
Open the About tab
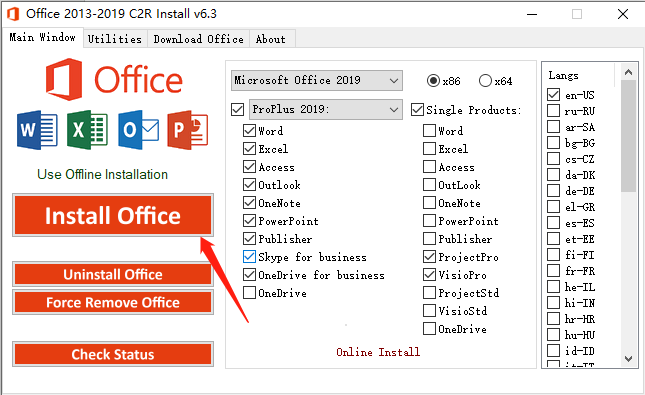[x=271, y=39]
